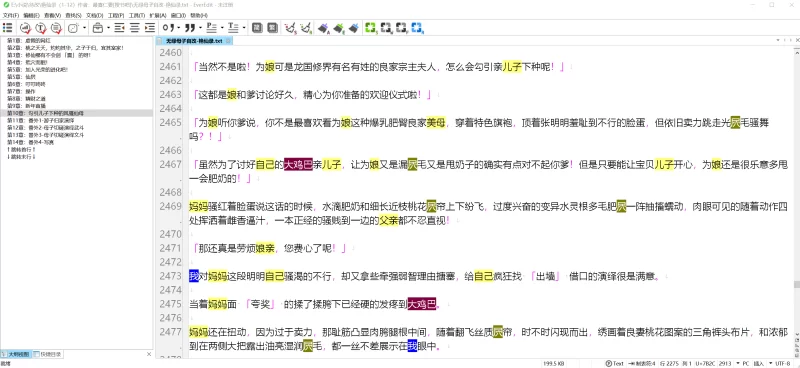
Task: Click the second black square brackets icon
Action: (x=402, y=28)
